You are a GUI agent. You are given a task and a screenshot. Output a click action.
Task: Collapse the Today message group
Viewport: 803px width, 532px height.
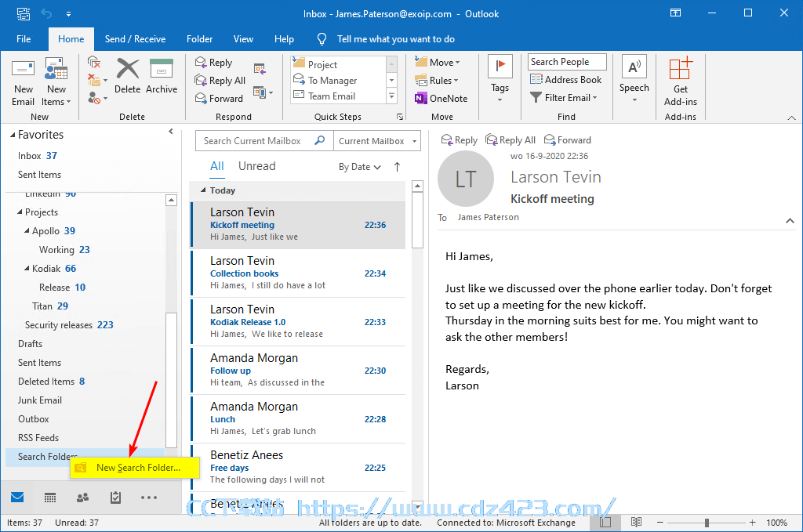(203, 190)
